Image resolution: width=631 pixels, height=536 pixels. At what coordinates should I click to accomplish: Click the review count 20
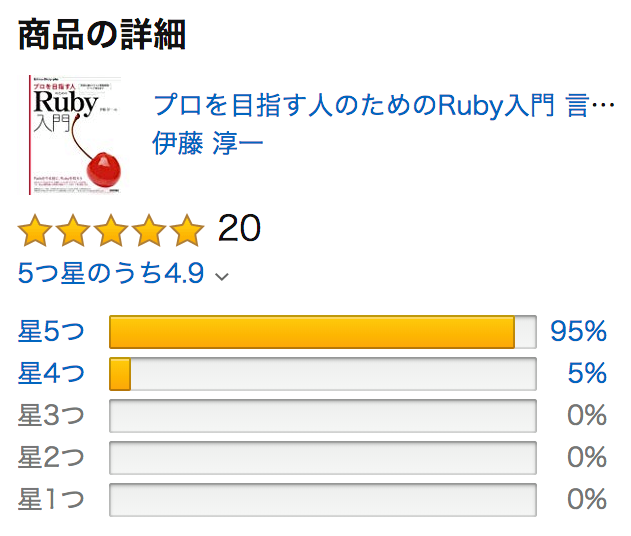[239, 228]
